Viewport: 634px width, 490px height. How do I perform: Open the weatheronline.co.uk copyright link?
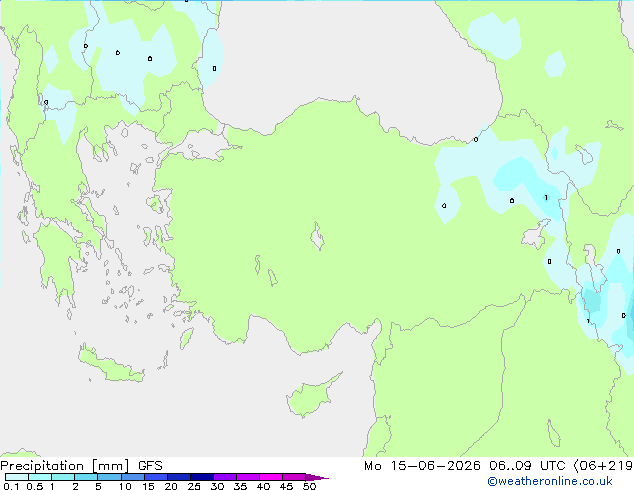(550, 481)
